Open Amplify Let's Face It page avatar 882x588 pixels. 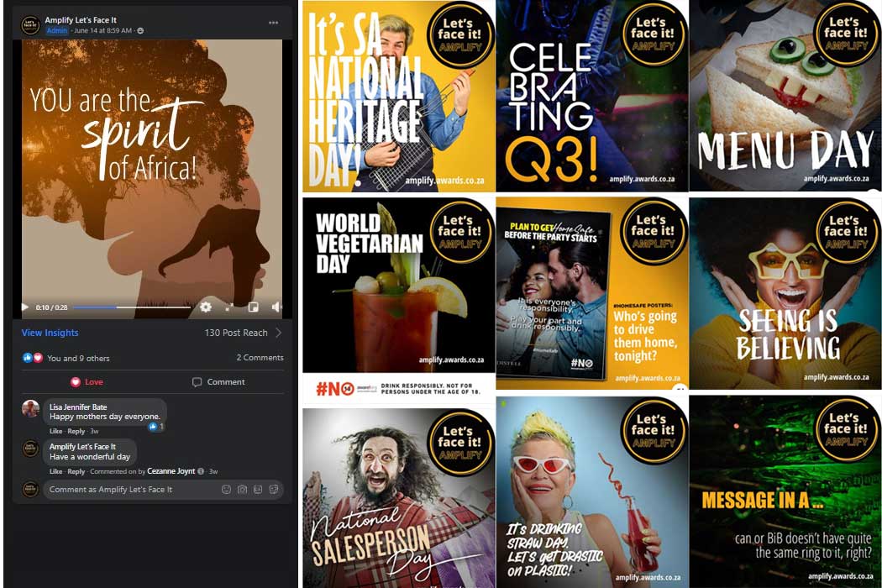tap(30, 25)
